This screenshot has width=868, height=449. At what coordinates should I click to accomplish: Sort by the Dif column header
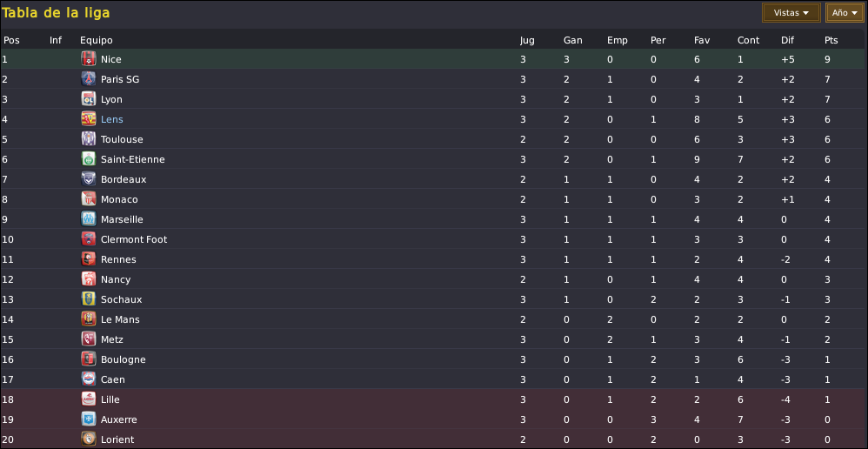click(x=787, y=40)
